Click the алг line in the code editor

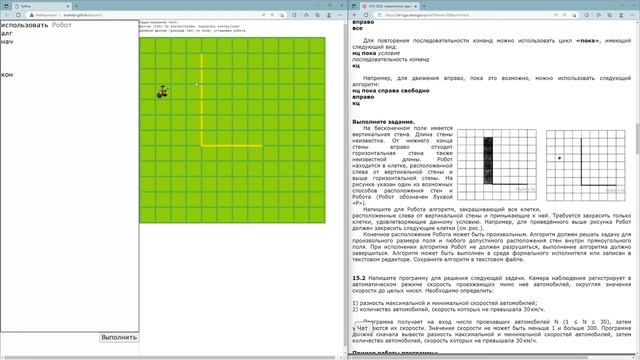[7, 33]
